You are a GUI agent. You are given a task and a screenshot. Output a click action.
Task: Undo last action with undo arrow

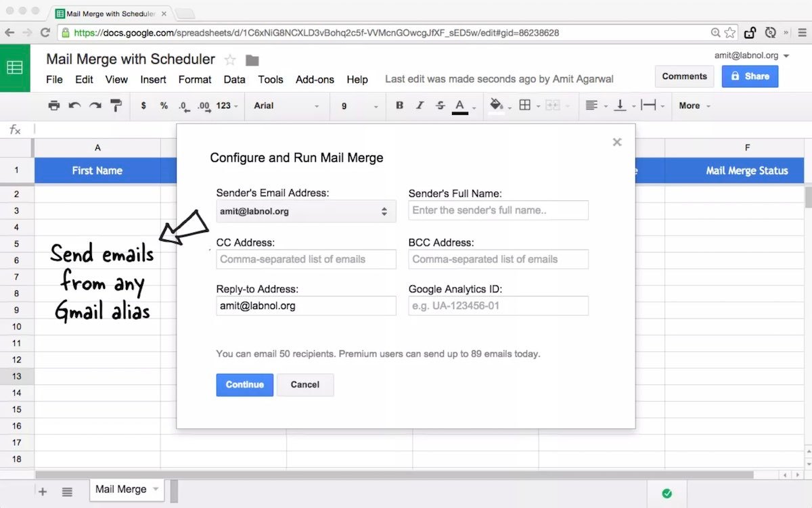pos(74,106)
